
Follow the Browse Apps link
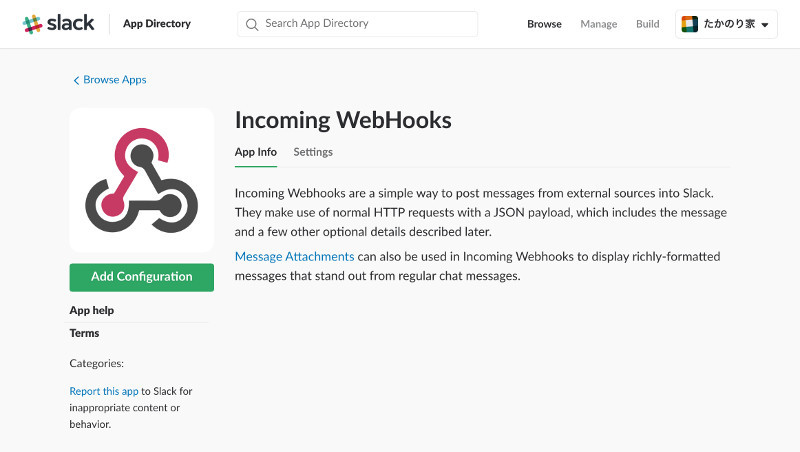click(x=115, y=80)
